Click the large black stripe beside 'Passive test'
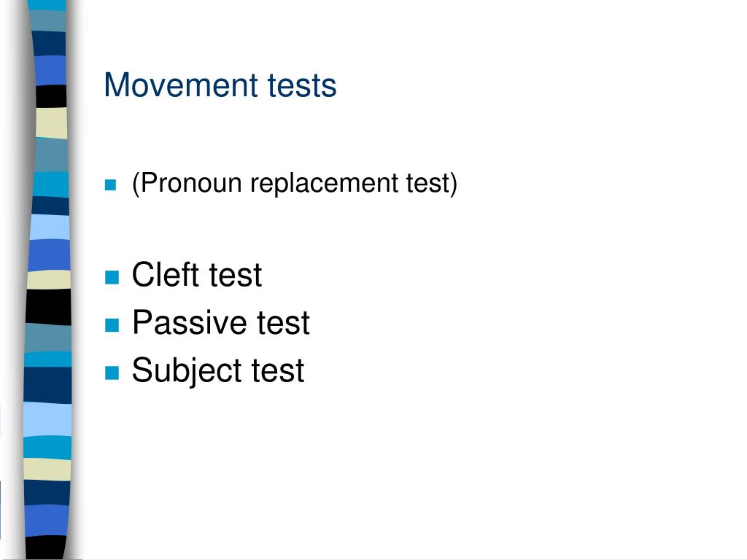Image resolution: width=747 pixels, height=560 pixels. [x=48, y=307]
